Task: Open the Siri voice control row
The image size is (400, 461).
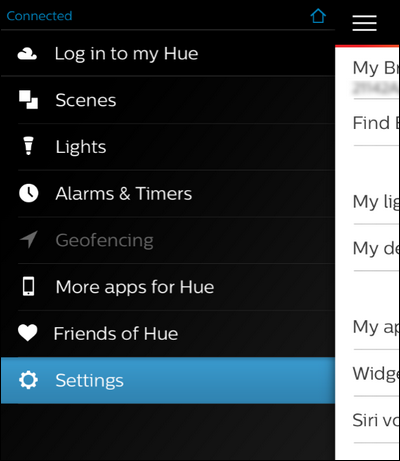Action: pos(376,420)
